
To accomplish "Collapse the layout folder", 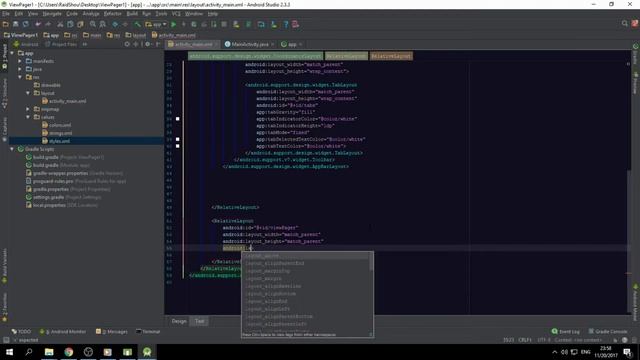I will pos(28,93).
